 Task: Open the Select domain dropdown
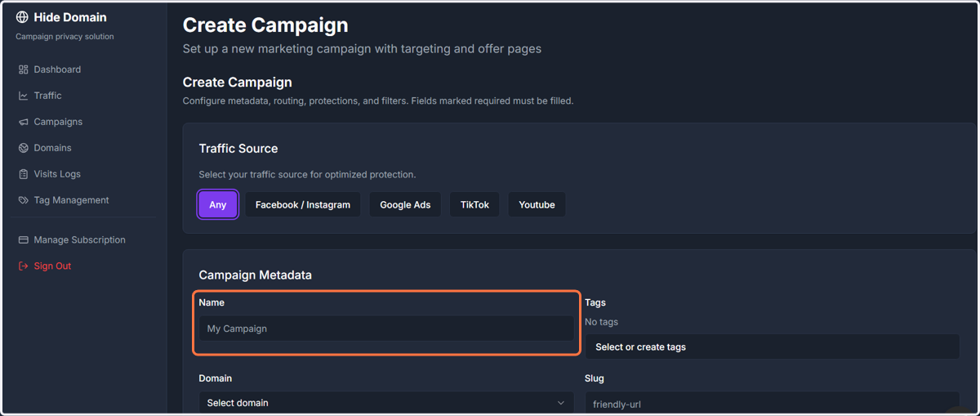[x=386, y=403]
